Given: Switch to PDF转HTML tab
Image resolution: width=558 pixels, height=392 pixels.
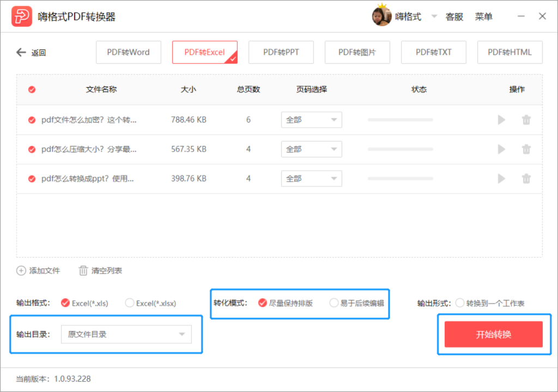Looking at the screenshot, I should (x=510, y=52).
